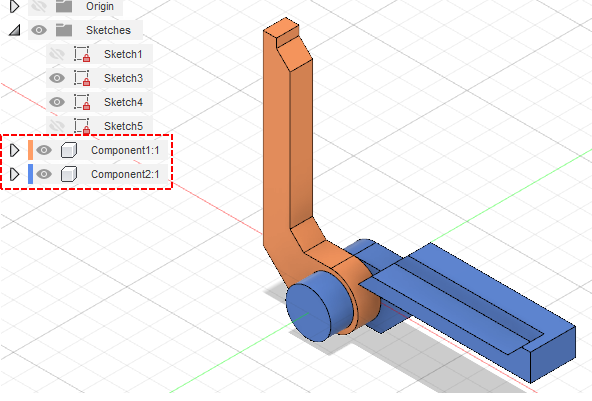The height and width of the screenshot is (401, 592).
Task: Show hidden Sketch1 via eye icon
Action: pos(57,54)
